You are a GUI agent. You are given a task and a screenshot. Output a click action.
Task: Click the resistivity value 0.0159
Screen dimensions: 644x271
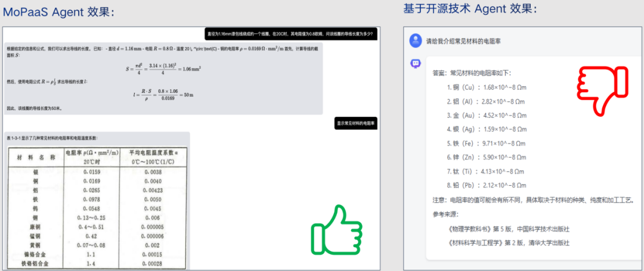(x=91, y=172)
